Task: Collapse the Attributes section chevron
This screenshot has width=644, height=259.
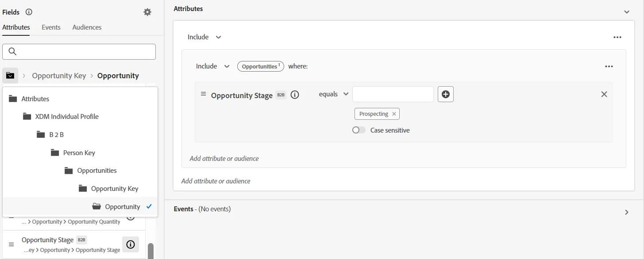Action: (x=627, y=12)
